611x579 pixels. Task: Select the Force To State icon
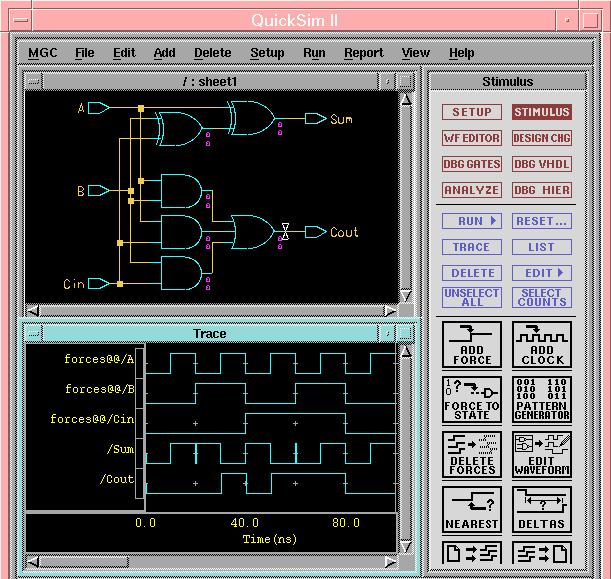472,399
